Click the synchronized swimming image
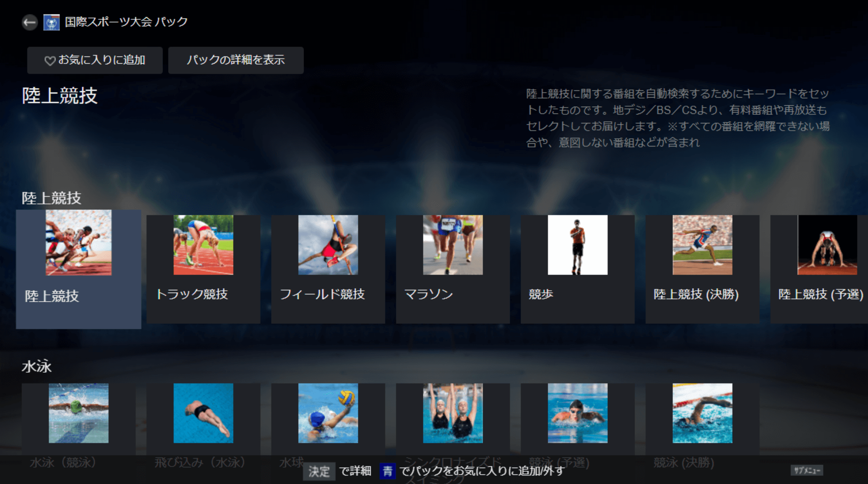Image resolution: width=868 pixels, height=484 pixels. point(453,413)
